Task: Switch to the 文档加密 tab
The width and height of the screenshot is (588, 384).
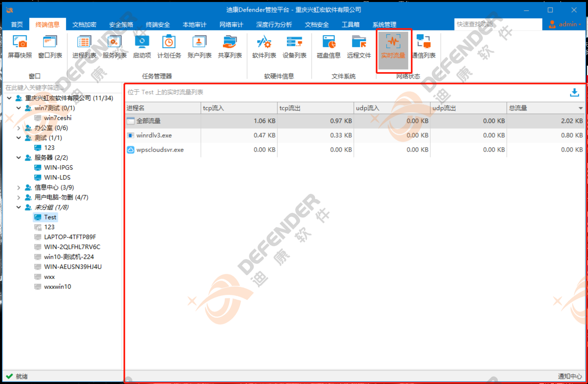Action: [x=84, y=24]
